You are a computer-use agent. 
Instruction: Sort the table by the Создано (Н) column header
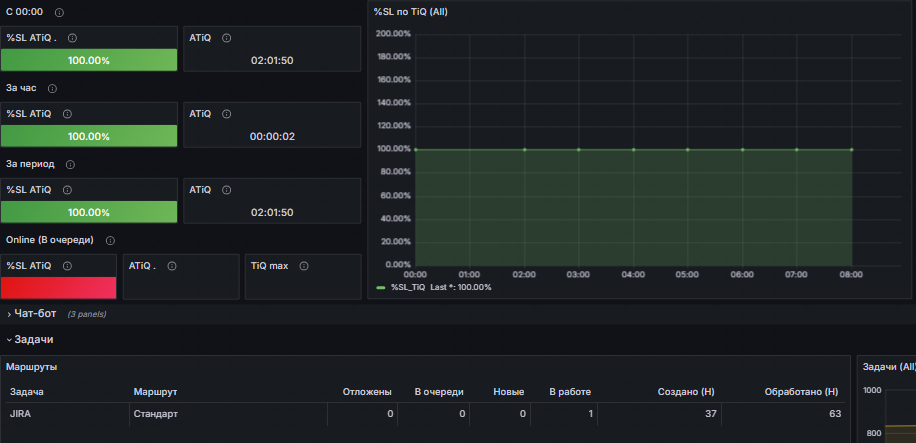pyautogui.click(x=686, y=392)
